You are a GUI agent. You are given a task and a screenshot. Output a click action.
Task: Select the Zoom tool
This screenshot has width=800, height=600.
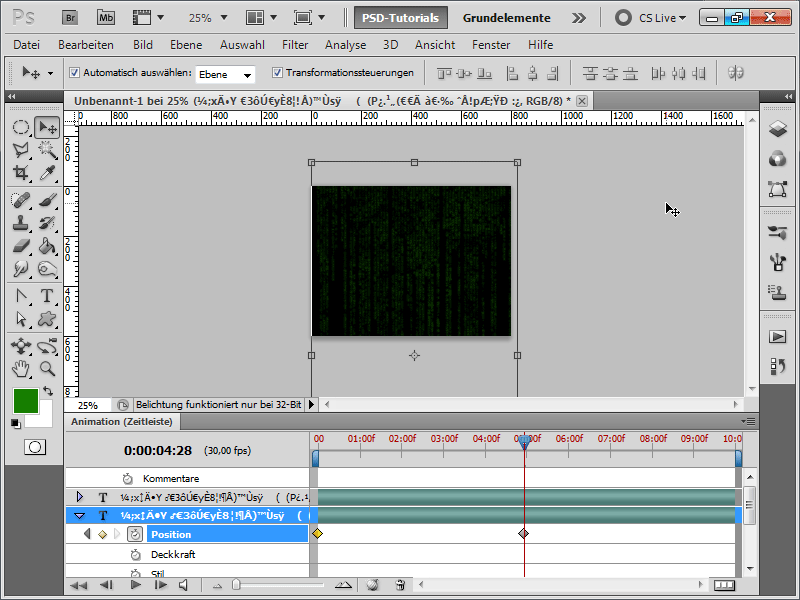[47, 368]
